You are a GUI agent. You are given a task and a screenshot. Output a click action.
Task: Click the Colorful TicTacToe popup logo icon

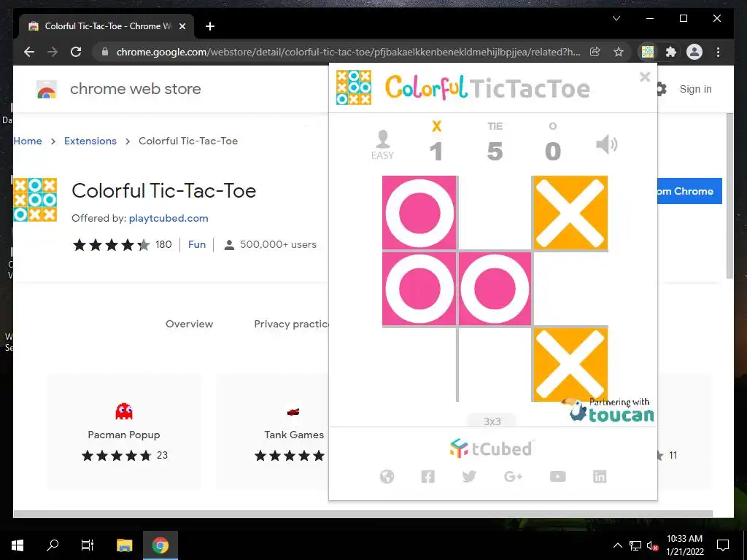coord(354,87)
